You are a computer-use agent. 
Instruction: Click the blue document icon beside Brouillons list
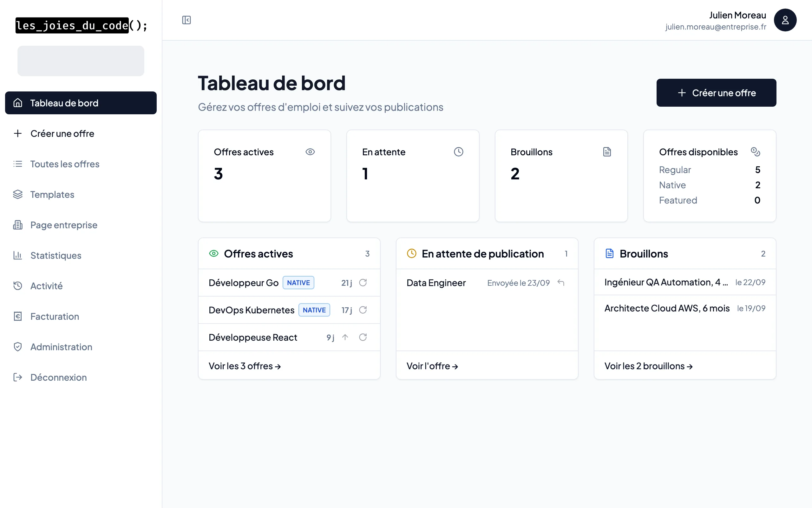coord(609,253)
